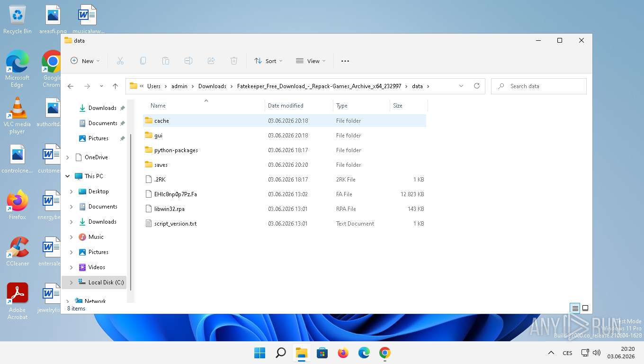Select Firefox desktop shortcut
The image size is (644, 364).
coord(18,205)
